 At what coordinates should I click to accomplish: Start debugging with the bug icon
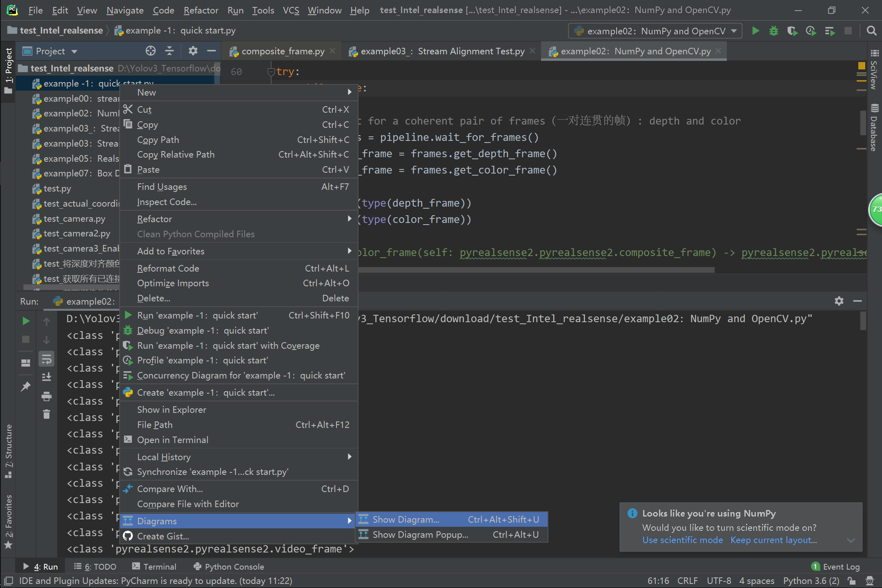pyautogui.click(x=774, y=31)
